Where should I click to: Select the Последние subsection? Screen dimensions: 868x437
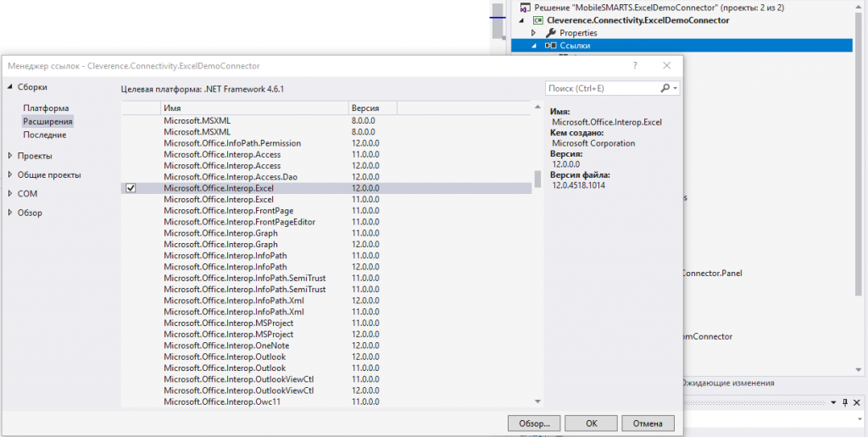point(44,135)
